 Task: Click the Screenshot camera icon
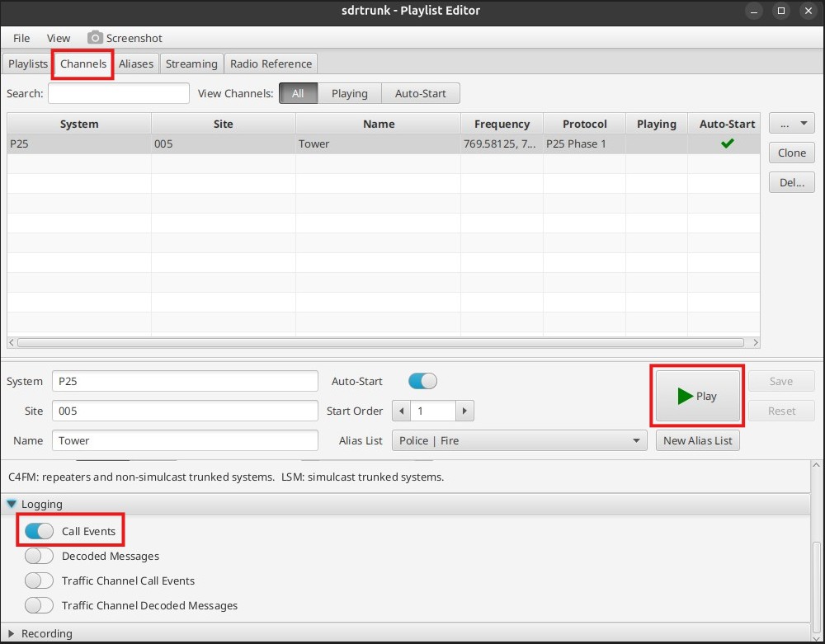95,38
